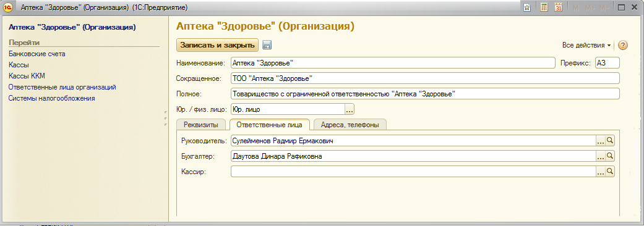Add to favorites star icon in title bar

pyautogui.click(x=528, y=7)
